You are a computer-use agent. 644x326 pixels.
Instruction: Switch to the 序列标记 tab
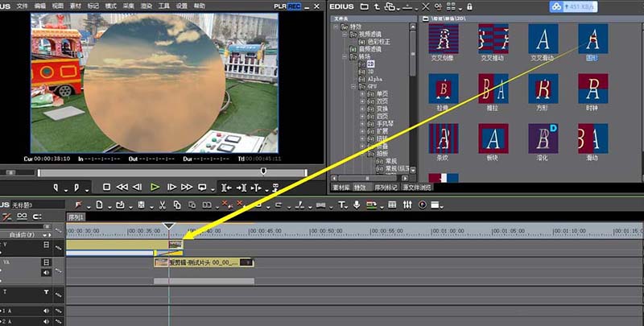tap(386, 188)
